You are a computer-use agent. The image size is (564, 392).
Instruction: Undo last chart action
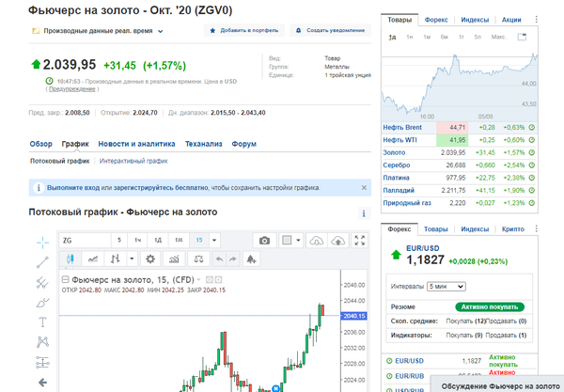(x=219, y=259)
